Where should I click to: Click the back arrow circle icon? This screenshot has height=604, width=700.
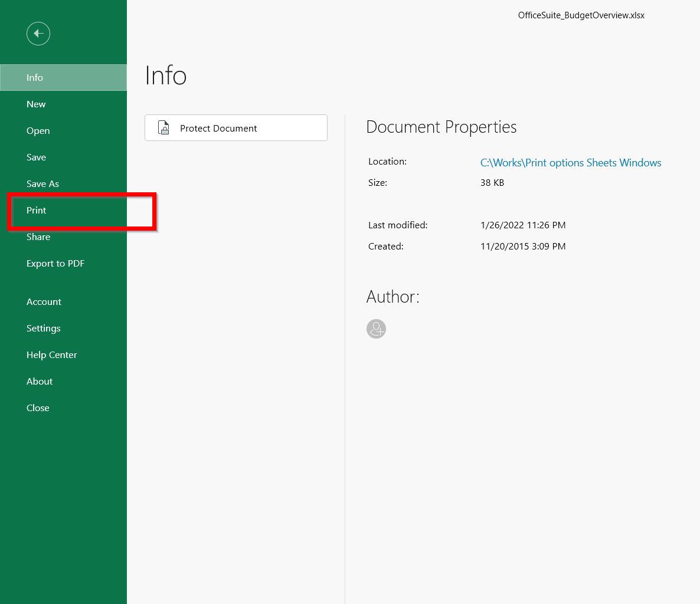(x=38, y=34)
